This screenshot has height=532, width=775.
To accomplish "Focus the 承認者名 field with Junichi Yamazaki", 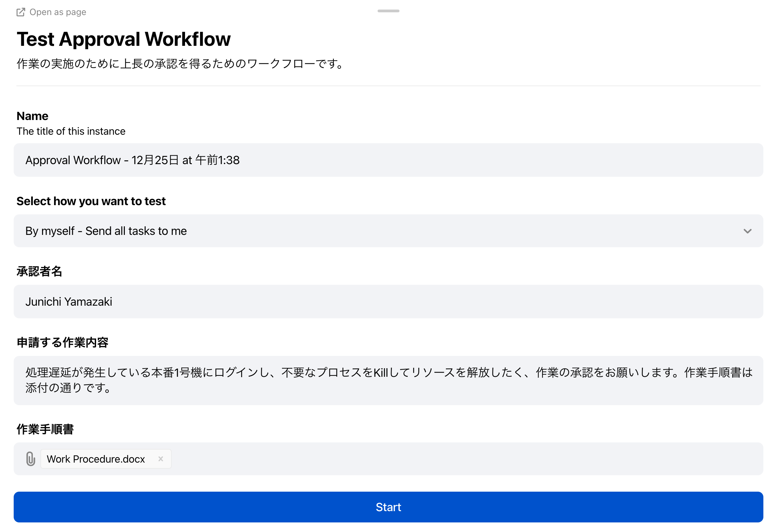I will coord(388,302).
